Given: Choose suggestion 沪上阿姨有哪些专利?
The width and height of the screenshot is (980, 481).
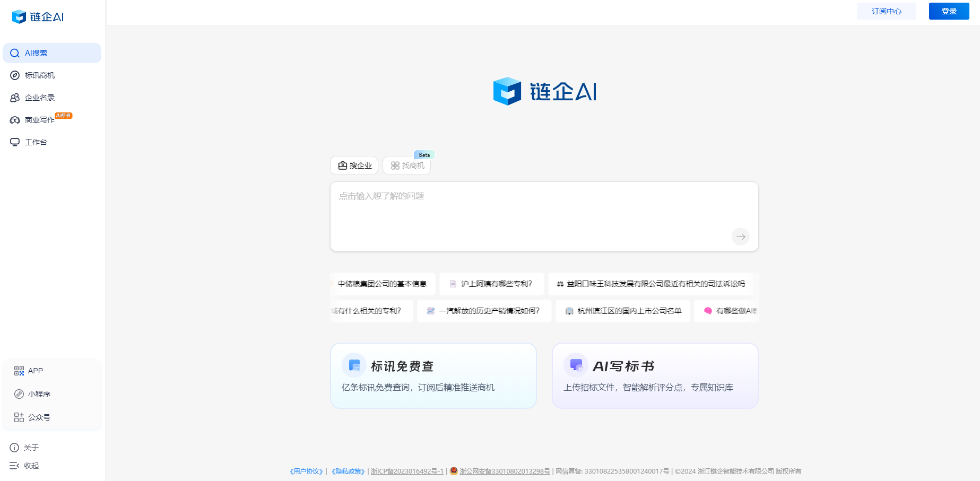Looking at the screenshot, I should [x=491, y=284].
